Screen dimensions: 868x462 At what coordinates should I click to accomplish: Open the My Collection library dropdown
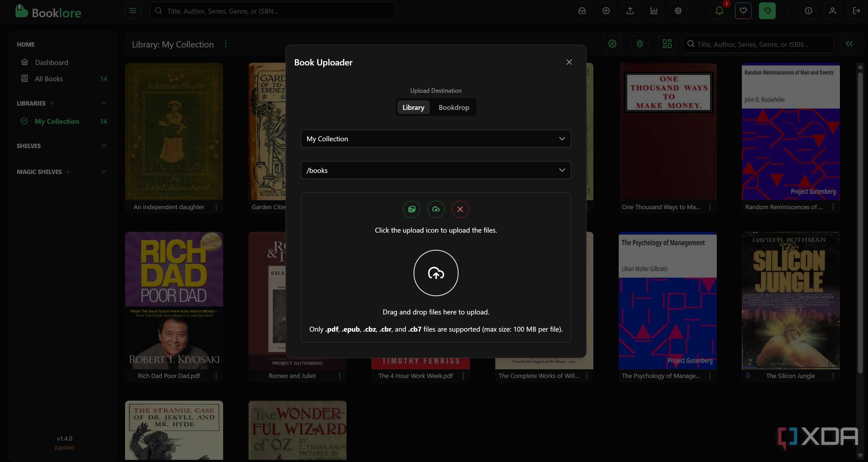tap(436, 139)
